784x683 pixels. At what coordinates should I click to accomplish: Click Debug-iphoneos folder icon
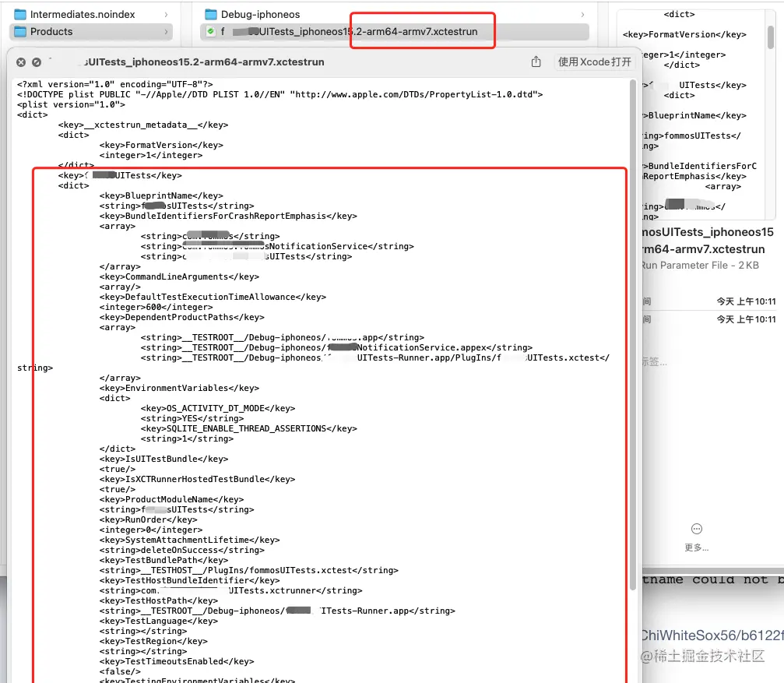(x=211, y=15)
